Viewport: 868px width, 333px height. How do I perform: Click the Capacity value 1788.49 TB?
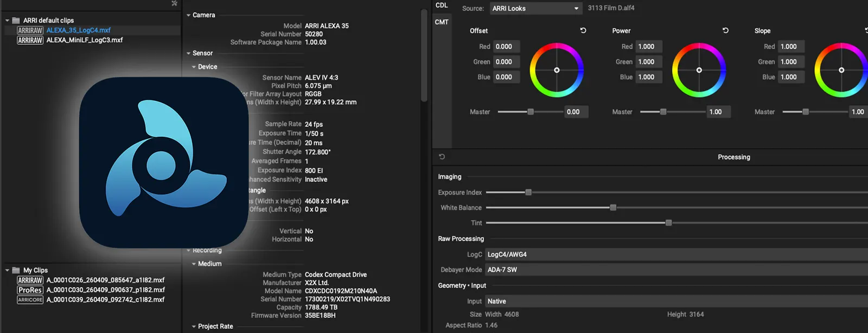tap(321, 308)
